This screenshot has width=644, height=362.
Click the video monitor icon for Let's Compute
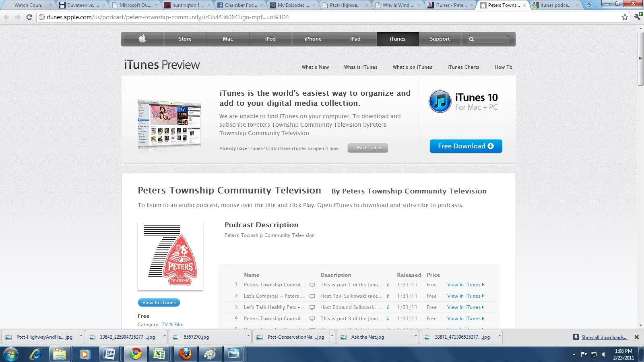click(312, 296)
